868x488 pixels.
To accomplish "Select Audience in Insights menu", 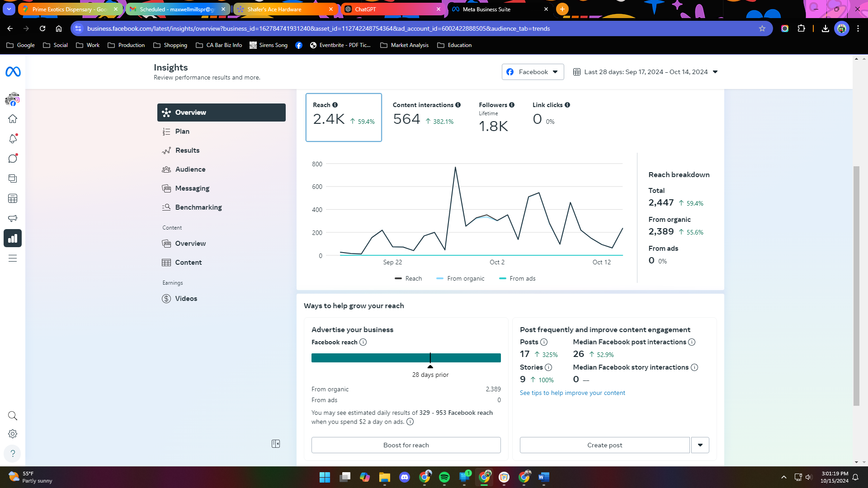I will click(190, 169).
